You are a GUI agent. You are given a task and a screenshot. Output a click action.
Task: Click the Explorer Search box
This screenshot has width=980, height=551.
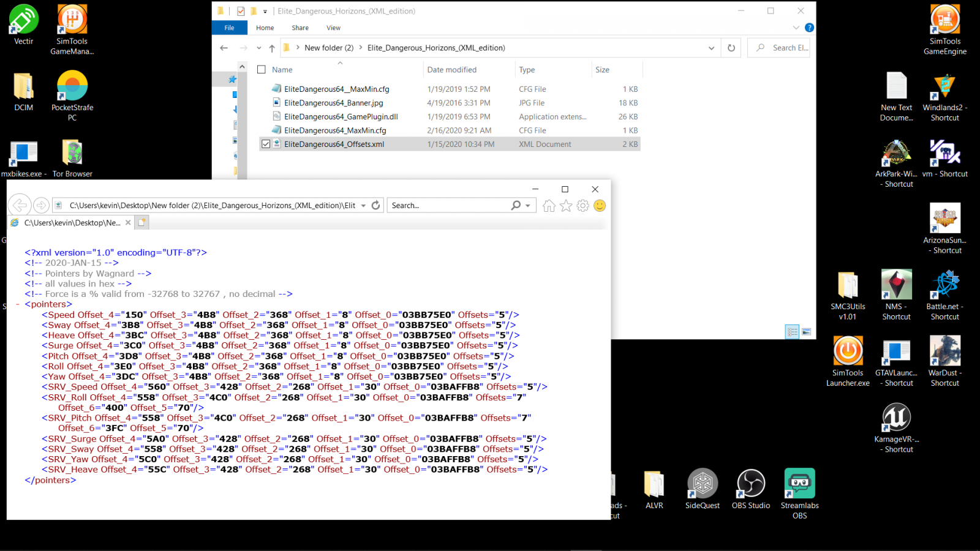click(x=778, y=48)
